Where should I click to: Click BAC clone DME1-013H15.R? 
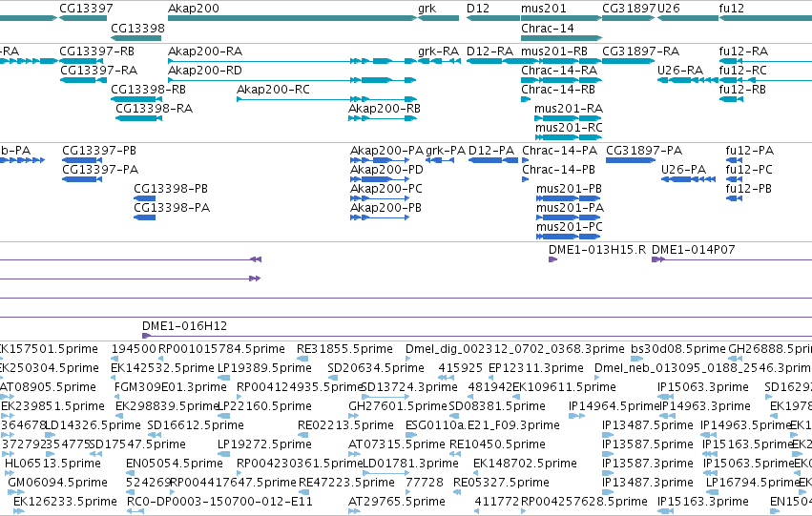(553, 259)
